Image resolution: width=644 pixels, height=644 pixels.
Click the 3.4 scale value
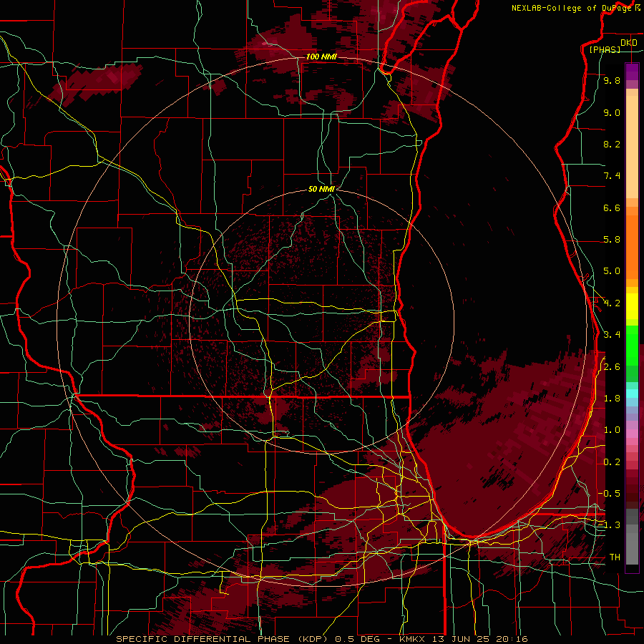click(612, 335)
